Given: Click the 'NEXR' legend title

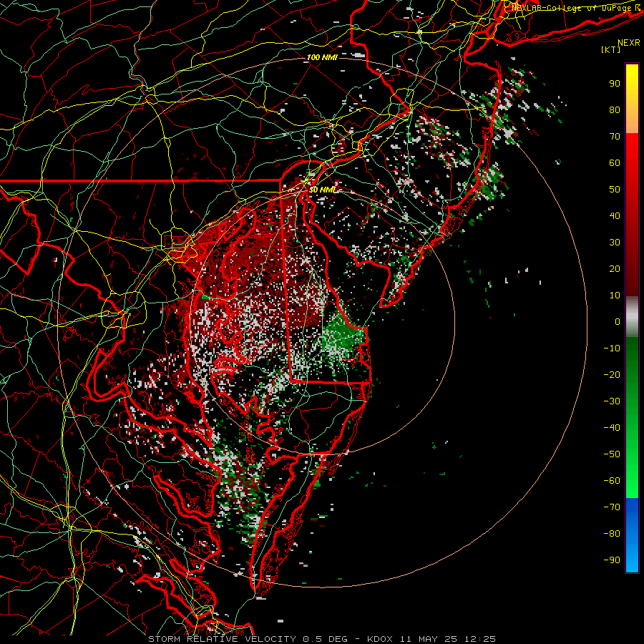Looking at the screenshot, I should [x=628, y=43].
